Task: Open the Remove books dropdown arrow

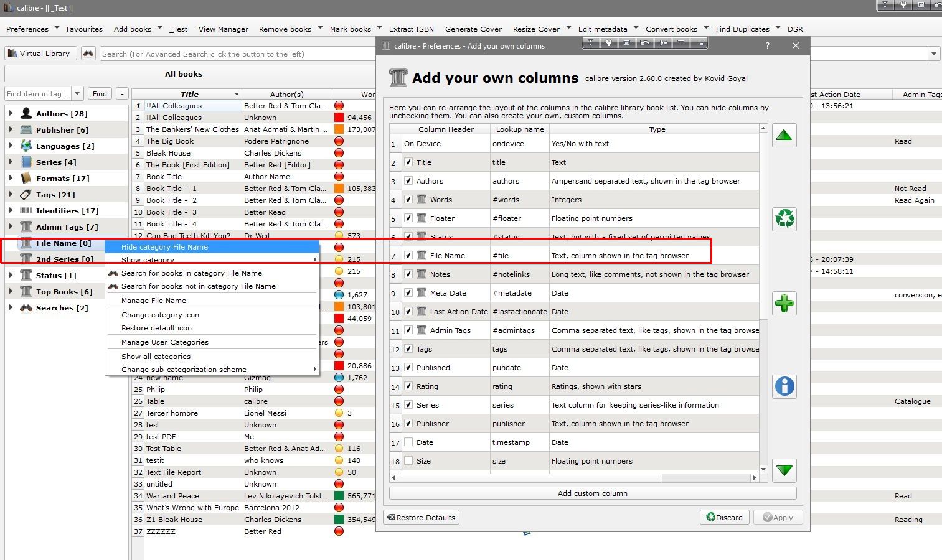Action: coord(320,27)
